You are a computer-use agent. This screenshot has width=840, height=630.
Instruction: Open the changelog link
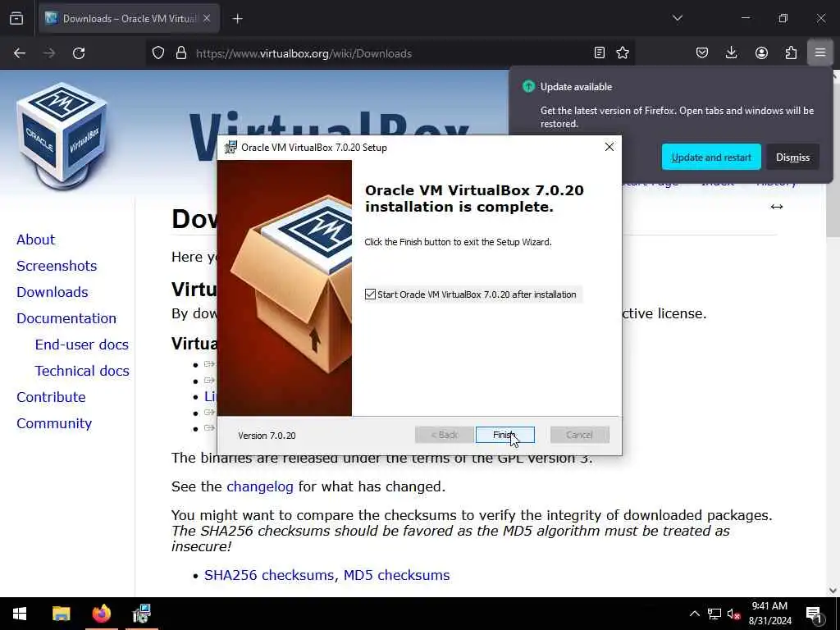260,486
